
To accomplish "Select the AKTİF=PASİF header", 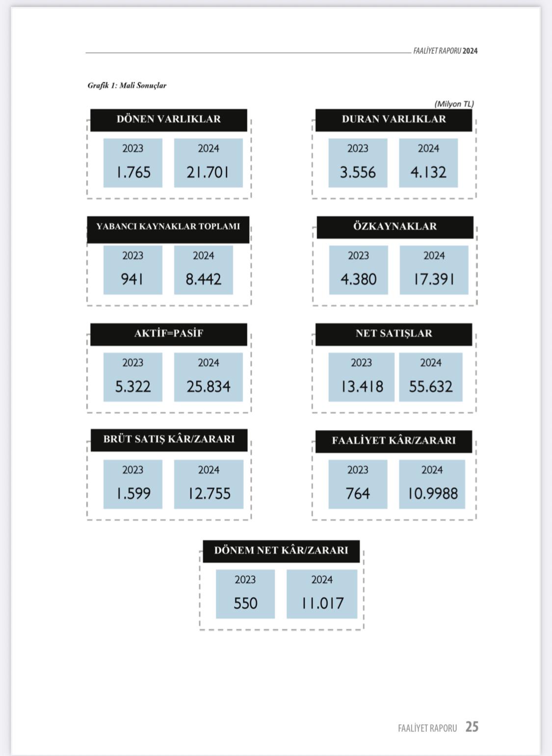I will (168, 334).
